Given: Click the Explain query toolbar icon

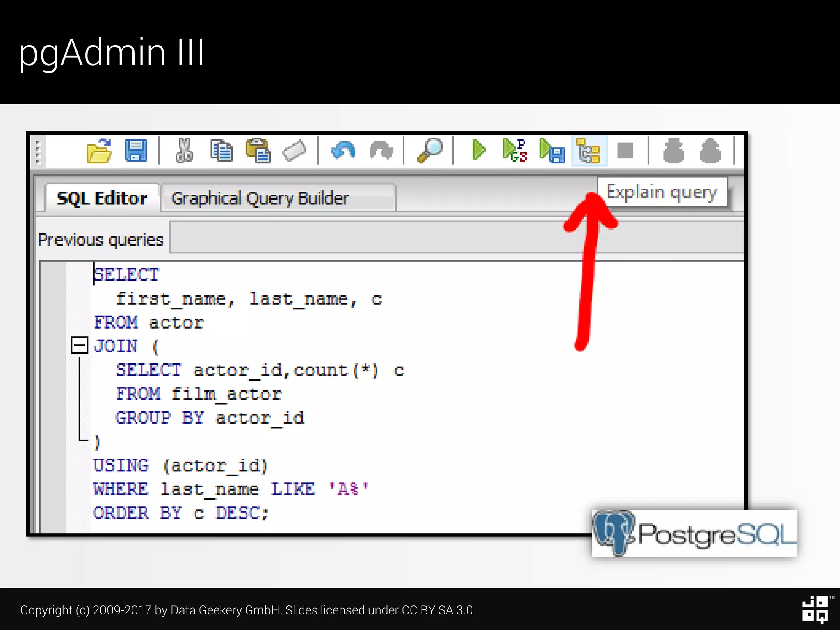Looking at the screenshot, I should (x=589, y=151).
